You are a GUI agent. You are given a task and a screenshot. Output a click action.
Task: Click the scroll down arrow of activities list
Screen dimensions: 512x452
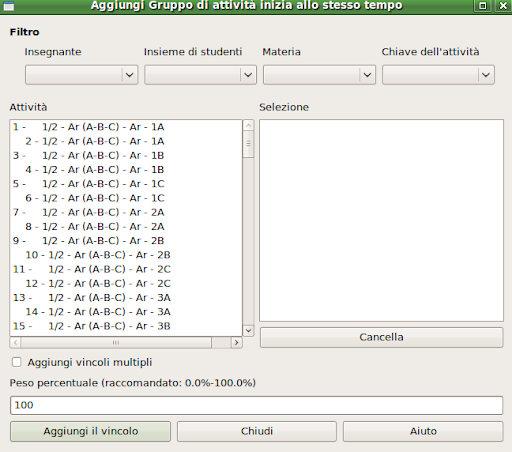tap(248, 331)
